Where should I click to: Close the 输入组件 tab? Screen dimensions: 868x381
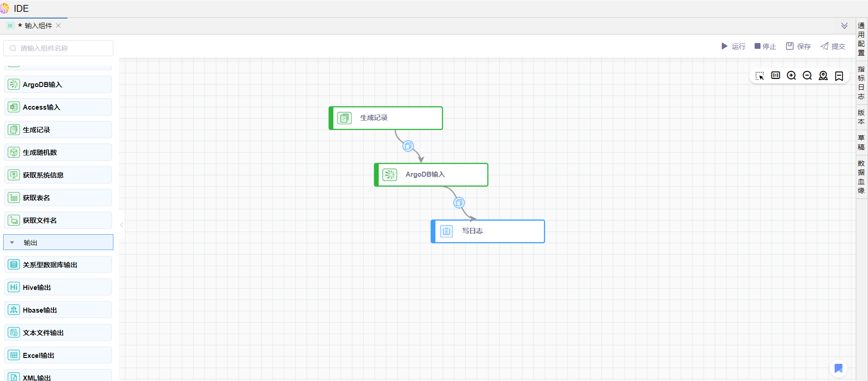59,26
